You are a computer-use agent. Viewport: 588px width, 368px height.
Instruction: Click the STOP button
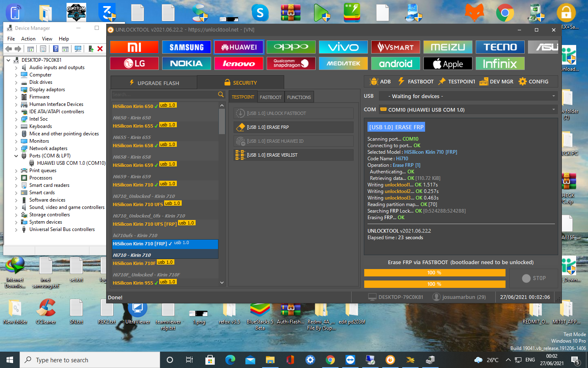click(534, 278)
